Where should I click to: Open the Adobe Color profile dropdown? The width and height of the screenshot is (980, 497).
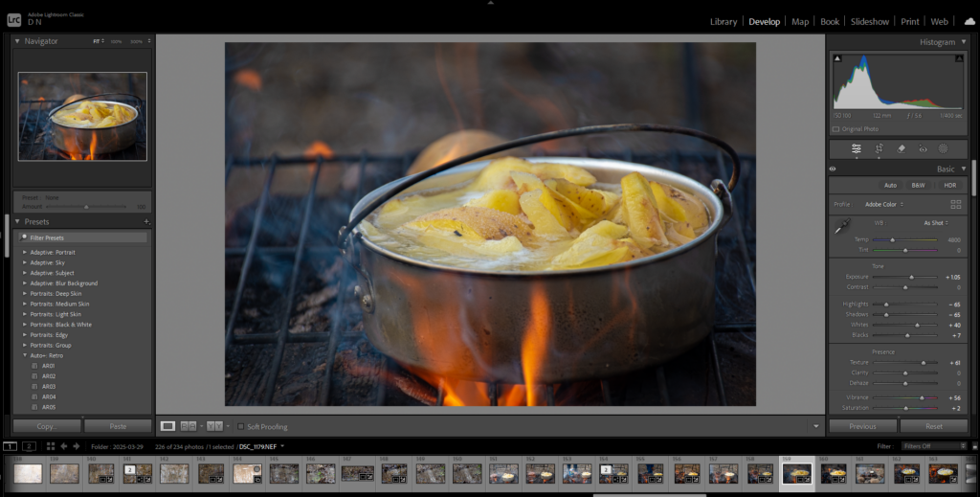click(883, 204)
